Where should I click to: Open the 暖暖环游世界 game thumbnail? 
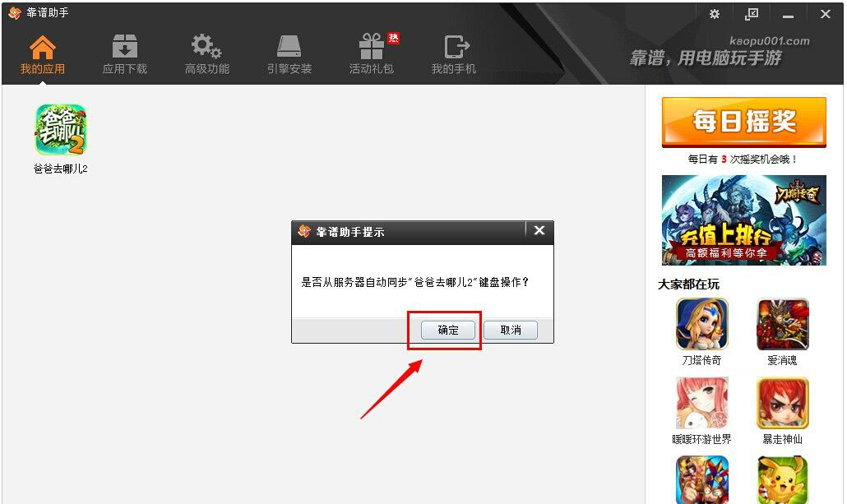tap(701, 403)
